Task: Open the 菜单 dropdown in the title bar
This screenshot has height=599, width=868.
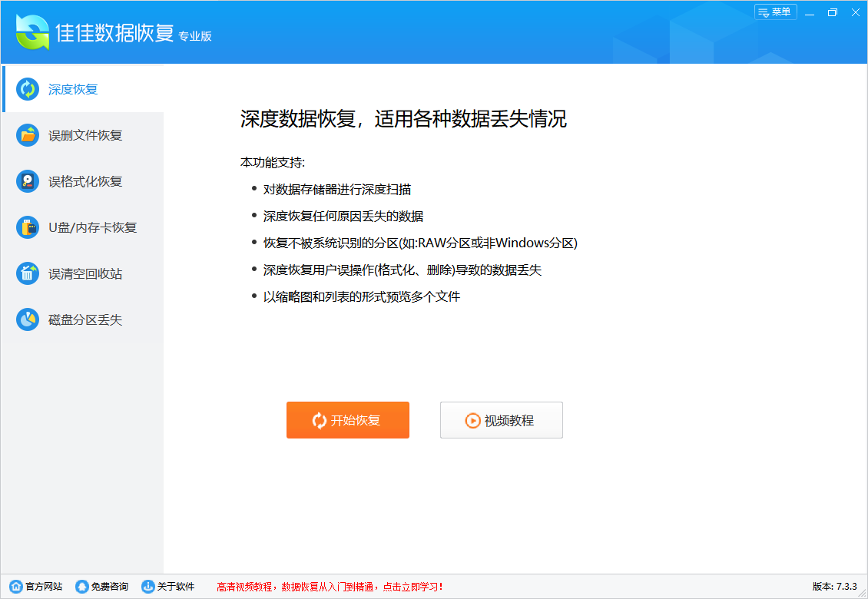Action: (775, 12)
